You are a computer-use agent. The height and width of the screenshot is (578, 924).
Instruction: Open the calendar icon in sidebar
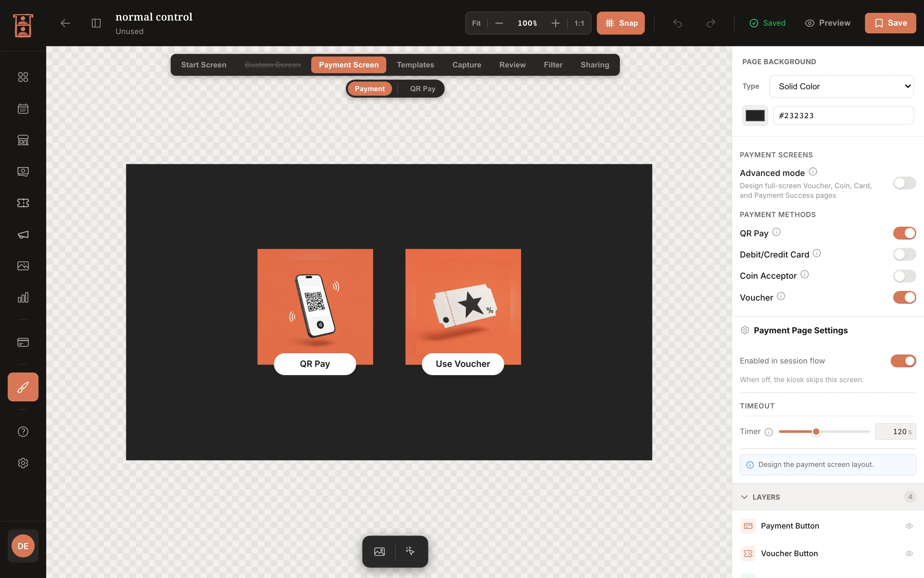[x=23, y=109]
